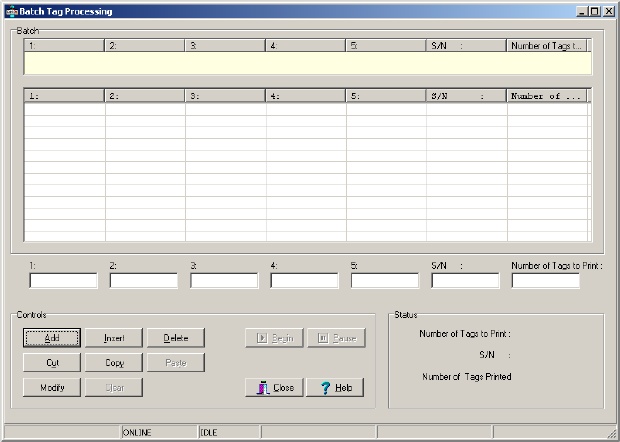The height and width of the screenshot is (442, 620).
Task: Click the upper grid S/N column header
Action: (x=466, y=45)
